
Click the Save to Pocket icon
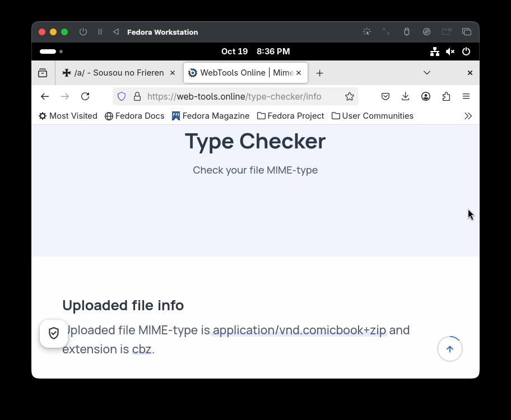tap(385, 96)
